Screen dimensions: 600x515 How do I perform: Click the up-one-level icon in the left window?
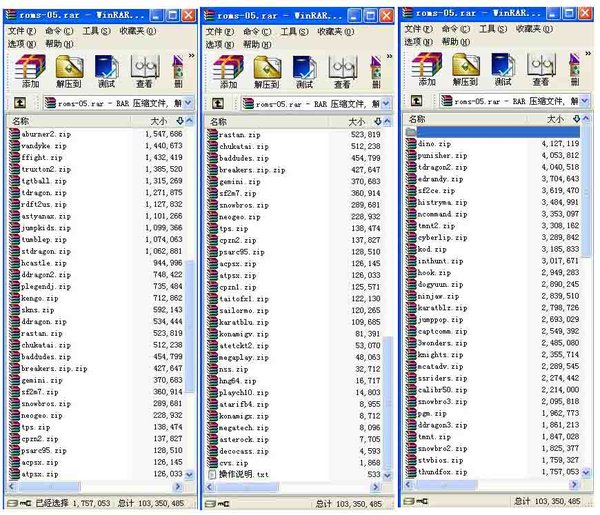[20, 103]
